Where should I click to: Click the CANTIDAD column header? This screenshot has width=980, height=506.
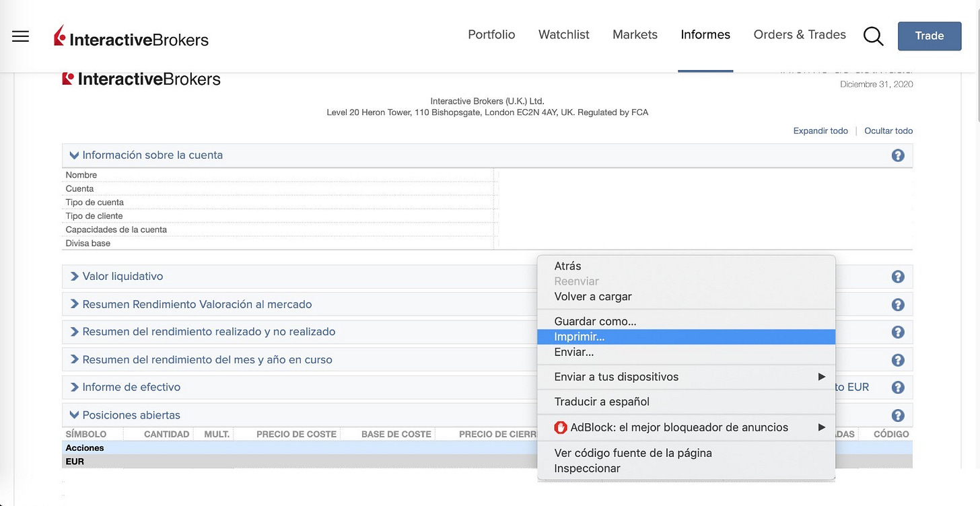tap(166, 435)
